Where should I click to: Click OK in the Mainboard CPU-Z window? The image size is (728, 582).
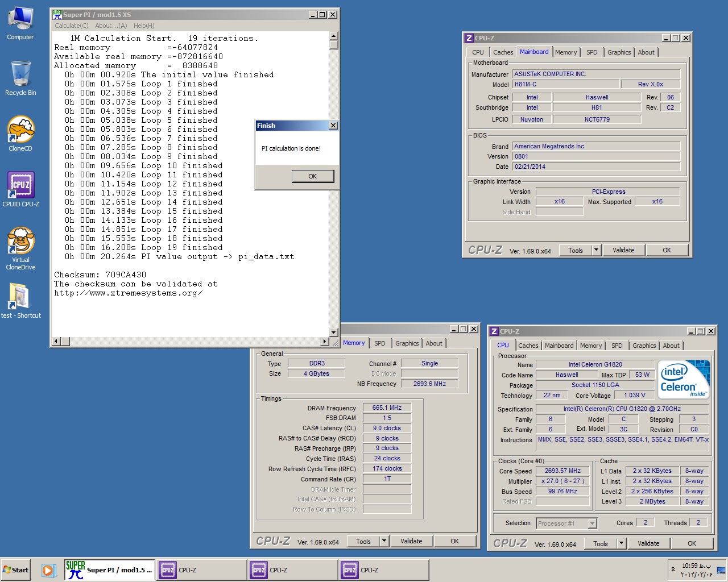(667, 250)
